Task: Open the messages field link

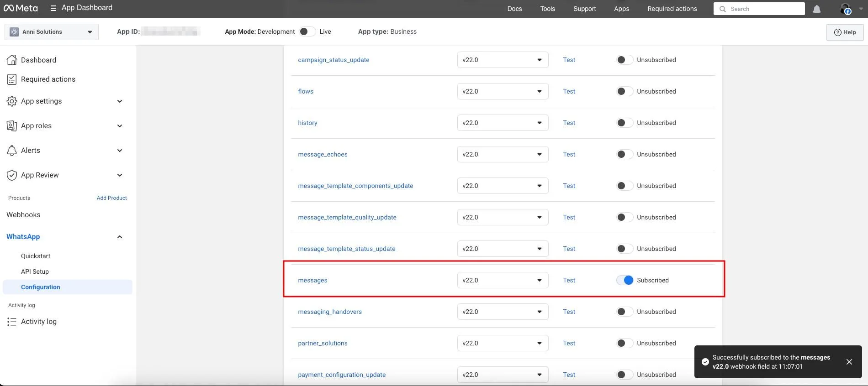Action: coord(312,280)
